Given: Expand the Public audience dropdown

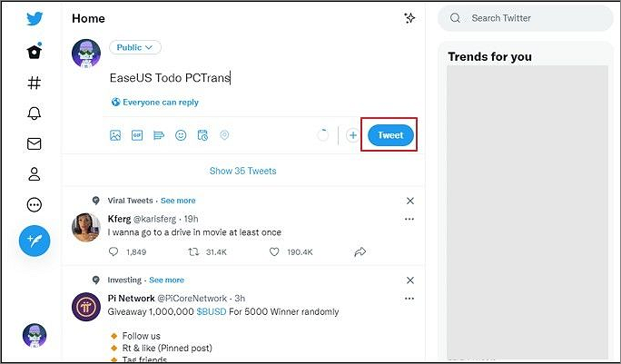Looking at the screenshot, I should click(x=135, y=47).
